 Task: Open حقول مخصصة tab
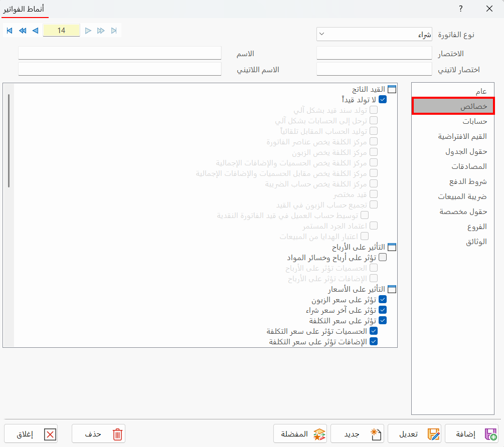tap(452, 211)
